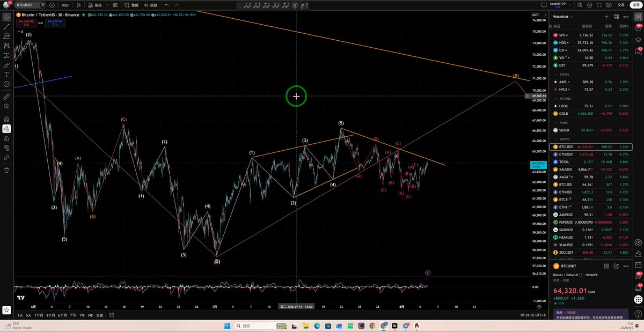The width and height of the screenshot is (644, 332).
Task: Undo the last chart action
Action: pos(167,5)
